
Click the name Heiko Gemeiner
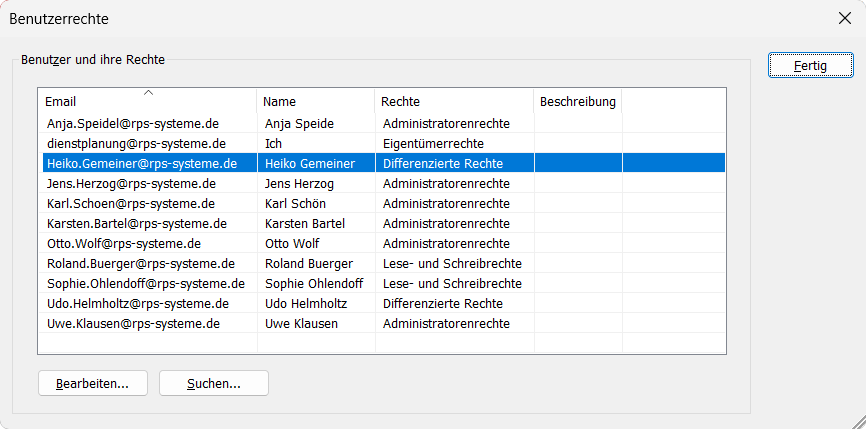pyautogui.click(x=310, y=163)
